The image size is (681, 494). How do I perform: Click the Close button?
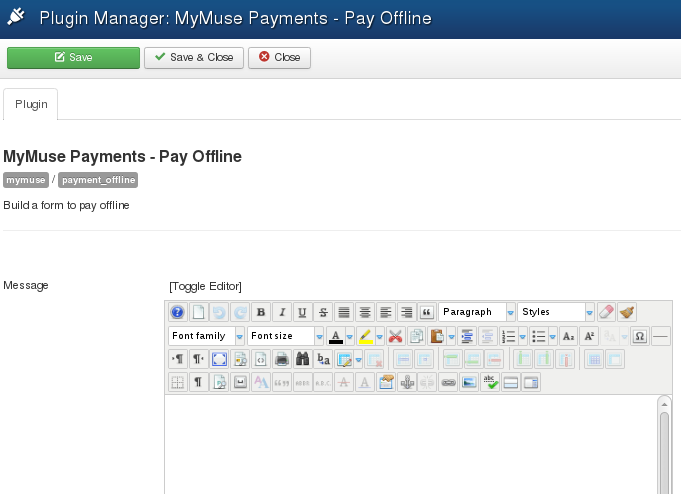click(x=279, y=57)
